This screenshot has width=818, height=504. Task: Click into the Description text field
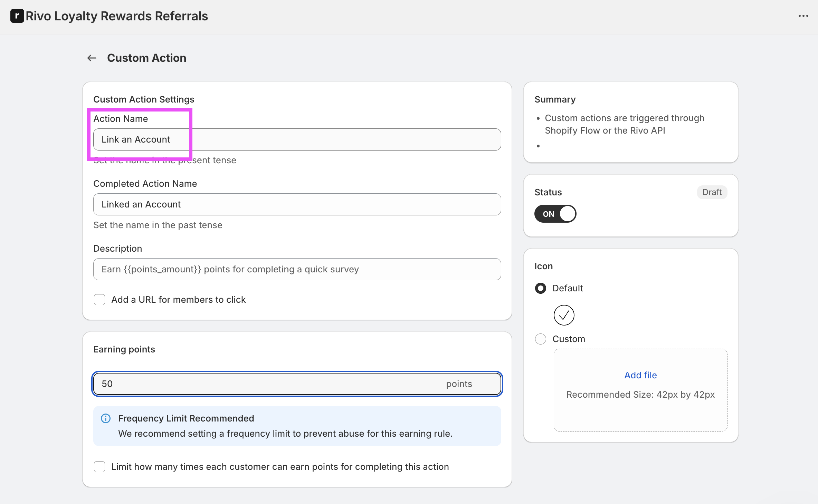[x=297, y=269]
